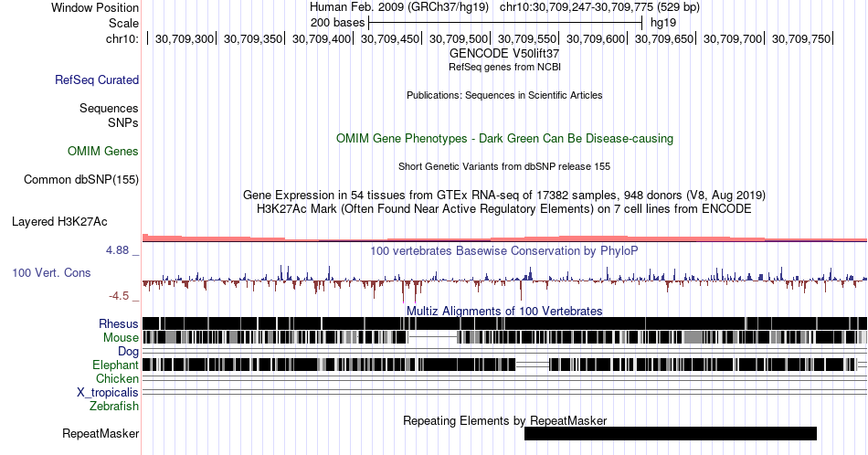This screenshot has height=455, width=868.
Task: Click the 4.88 PhyloP upper limit value
Action: [x=117, y=250]
